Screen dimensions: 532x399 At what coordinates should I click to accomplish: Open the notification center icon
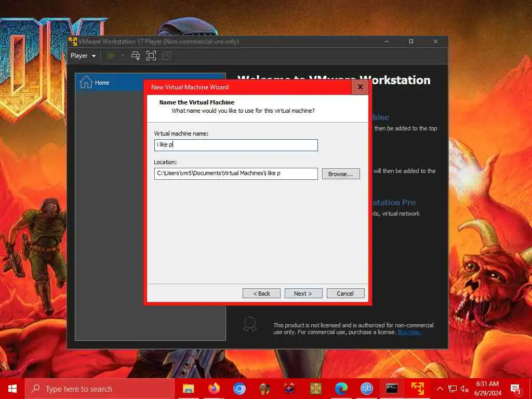pos(516,389)
